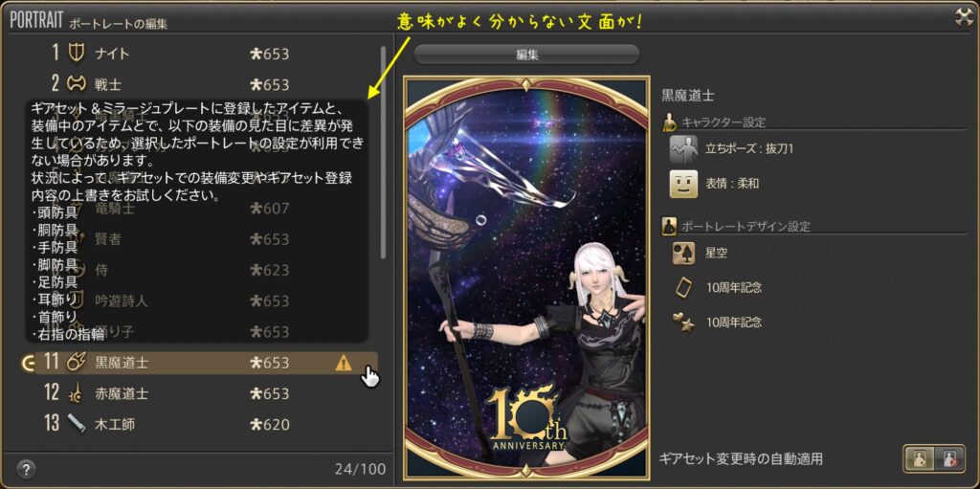980x489 pixels.
Task: Click the Carpenter saw job icon
Action: pos(77,425)
